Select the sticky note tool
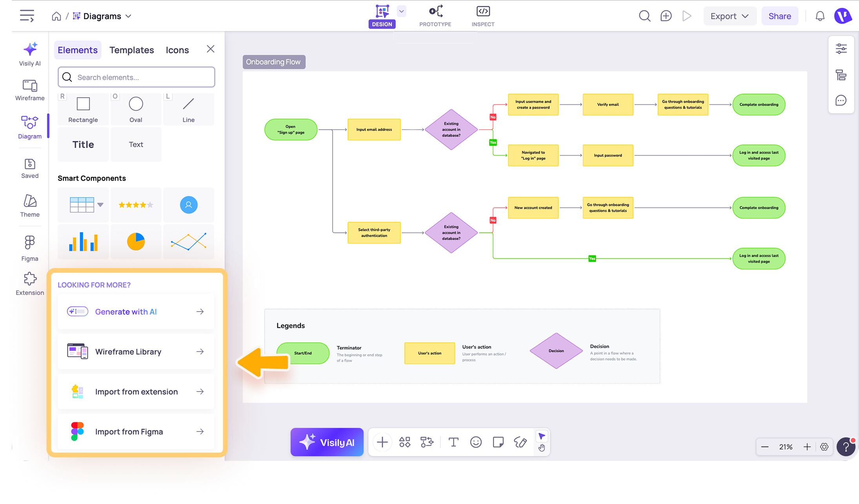 click(x=498, y=442)
